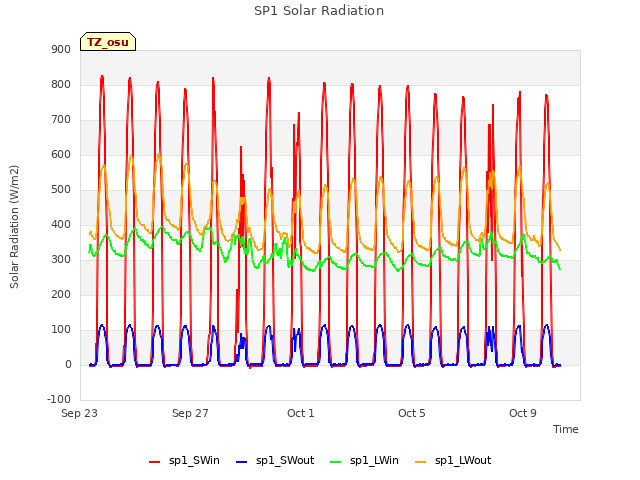Viewport: 640px width, 480px height.
Task: Click the Solar Radiation (W/m2) axis label
Action: click(x=14, y=227)
